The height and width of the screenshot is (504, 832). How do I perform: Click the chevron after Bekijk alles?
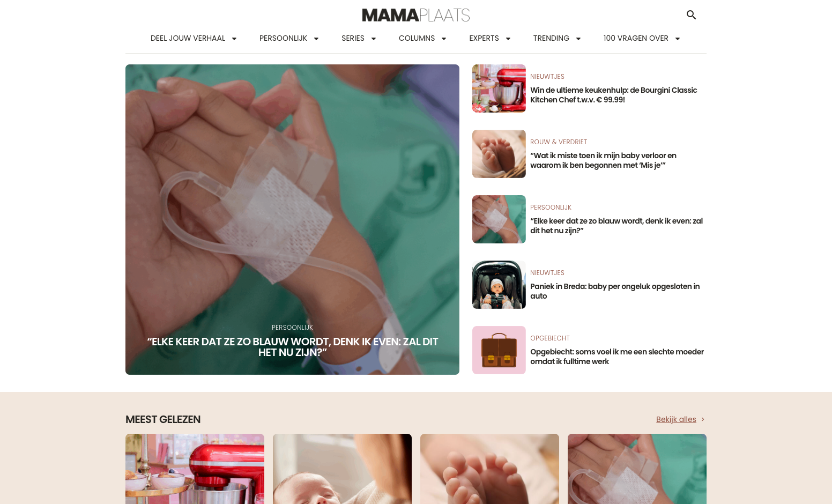(703, 419)
